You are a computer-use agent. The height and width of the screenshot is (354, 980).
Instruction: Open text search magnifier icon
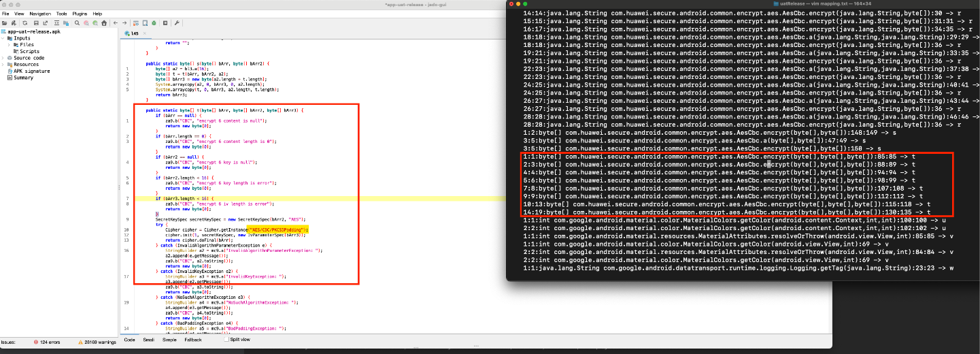77,22
